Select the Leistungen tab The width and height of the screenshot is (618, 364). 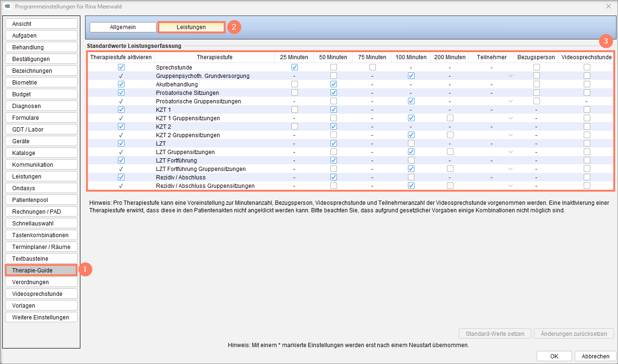click(x=191, y=27)
